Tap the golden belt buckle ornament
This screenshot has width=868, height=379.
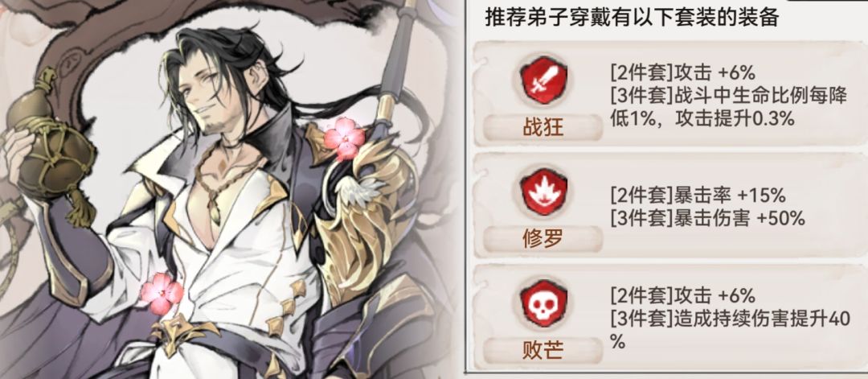tap(182, 332)
